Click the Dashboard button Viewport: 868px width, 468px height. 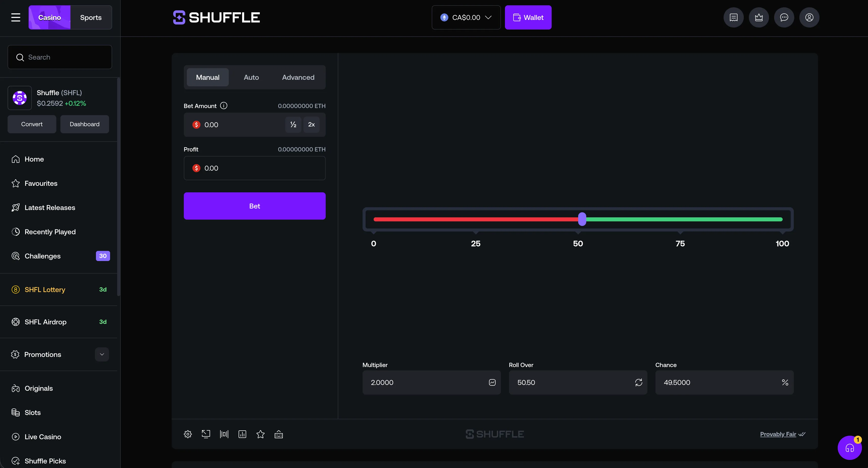[85, 124]
